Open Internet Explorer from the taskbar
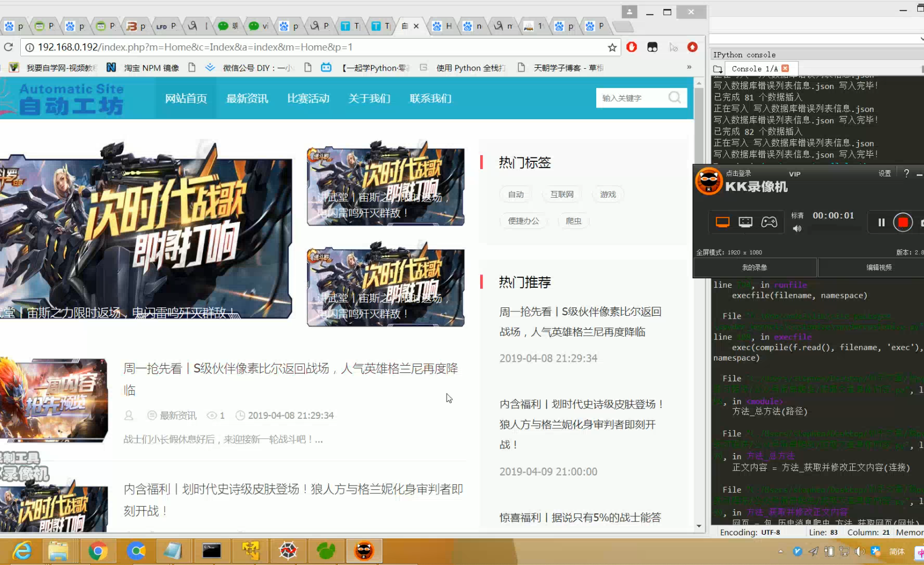This screenshot has height=565, width=924. pyautogui.click(x=22, y=551)
